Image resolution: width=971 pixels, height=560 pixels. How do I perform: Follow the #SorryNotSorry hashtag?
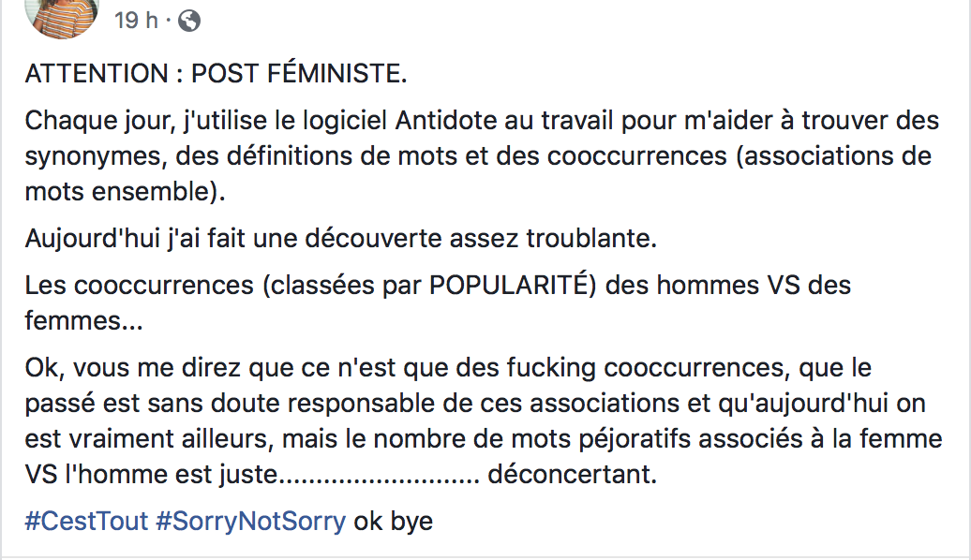coord(251,521)
